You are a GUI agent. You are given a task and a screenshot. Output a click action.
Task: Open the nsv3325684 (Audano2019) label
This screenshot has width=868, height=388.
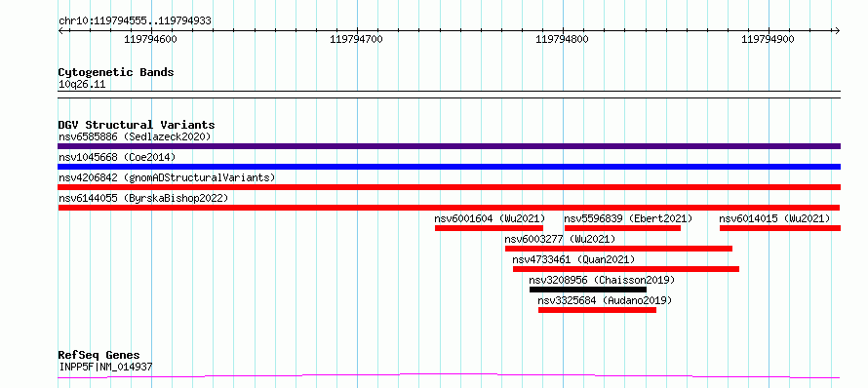(605, 300)
